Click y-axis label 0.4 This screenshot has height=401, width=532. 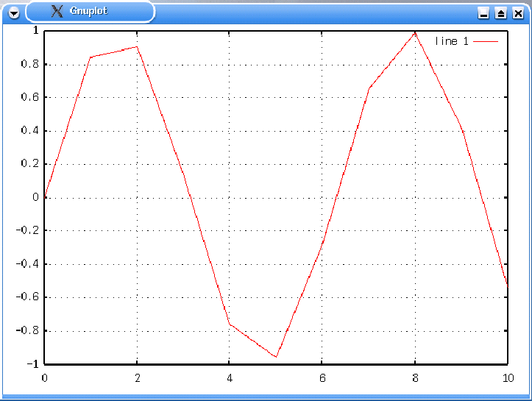(30, 130)
